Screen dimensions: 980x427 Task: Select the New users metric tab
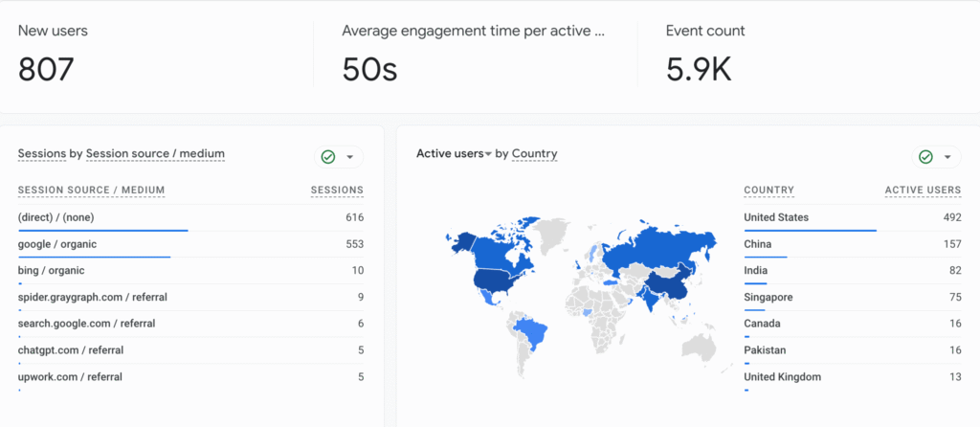[53, 32]
